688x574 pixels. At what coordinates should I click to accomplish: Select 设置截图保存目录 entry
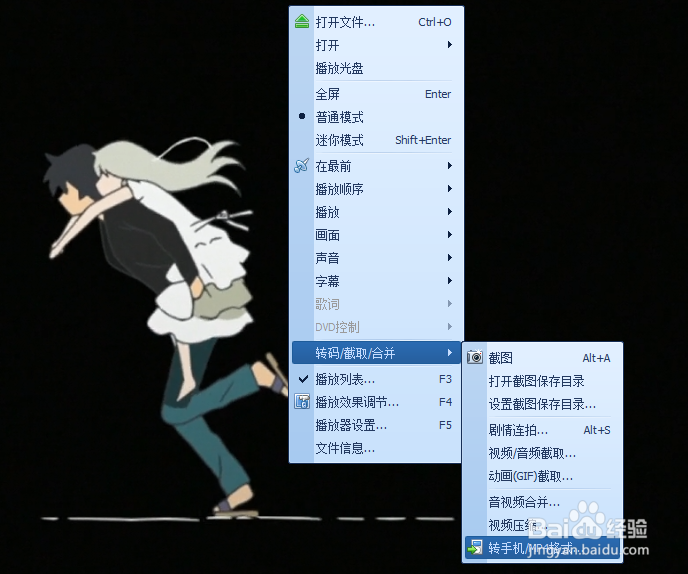click(x=542, y=404)
